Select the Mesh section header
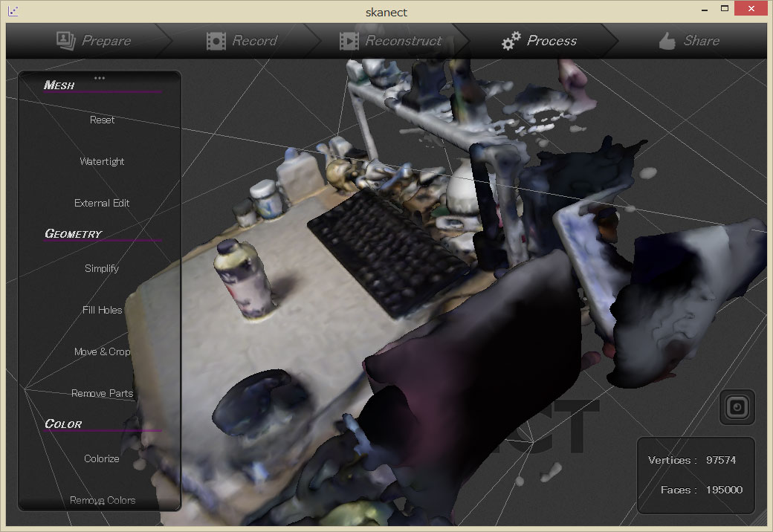773x532 pixels. [x=59, y=85]
